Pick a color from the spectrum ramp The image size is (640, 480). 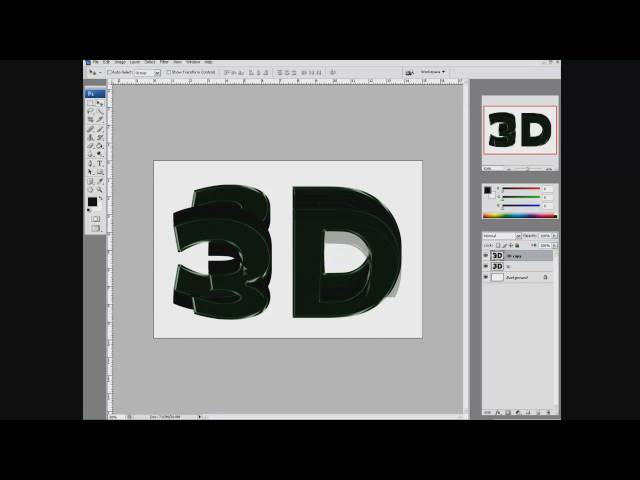tap(520, 216)
